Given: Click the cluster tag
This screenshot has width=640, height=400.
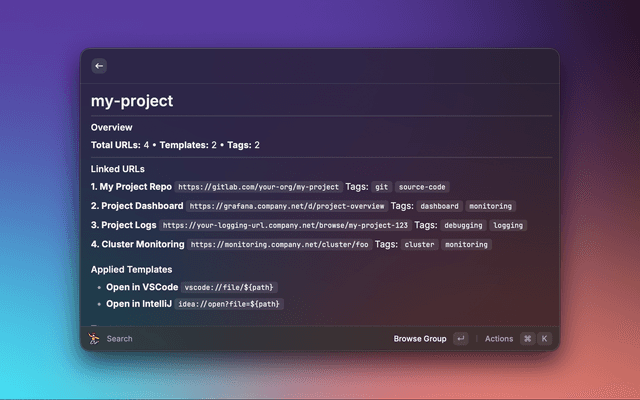Looking at the screenshot, I should pos(419,245).
